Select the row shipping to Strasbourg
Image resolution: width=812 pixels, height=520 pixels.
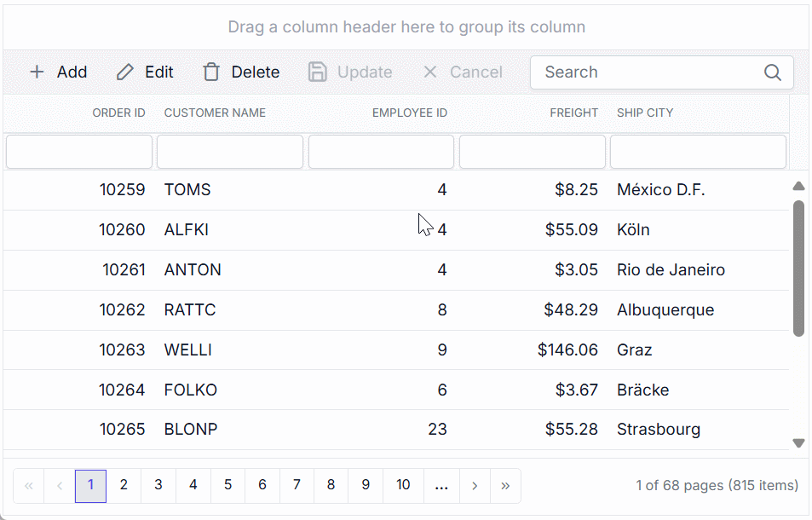(x=341, y=429)
